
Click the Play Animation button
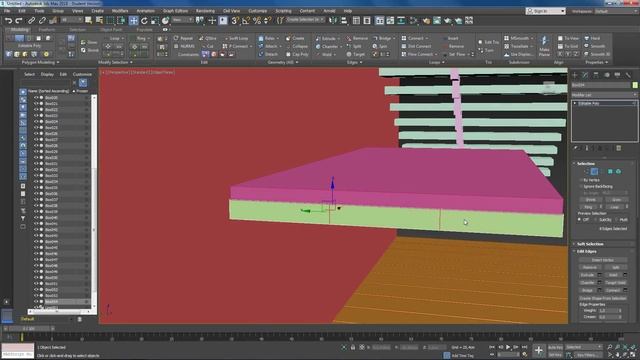(x=508, y=347)
